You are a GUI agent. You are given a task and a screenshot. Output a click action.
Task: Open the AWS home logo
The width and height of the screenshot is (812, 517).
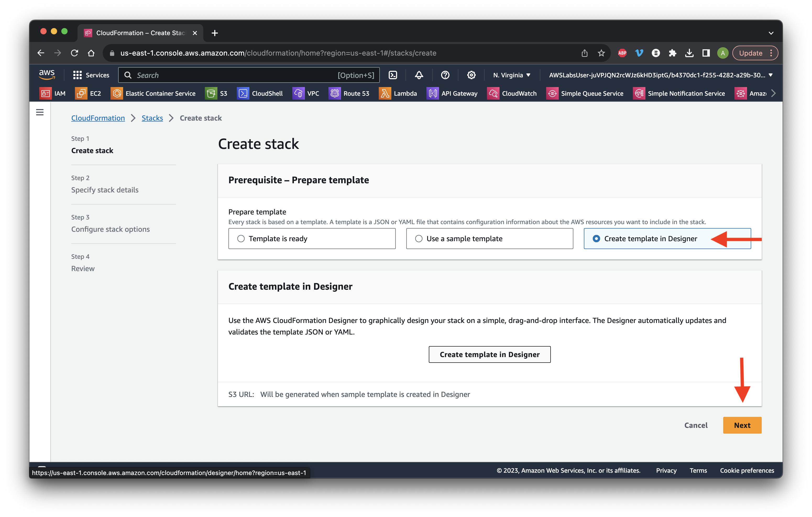tap(47, 74)
